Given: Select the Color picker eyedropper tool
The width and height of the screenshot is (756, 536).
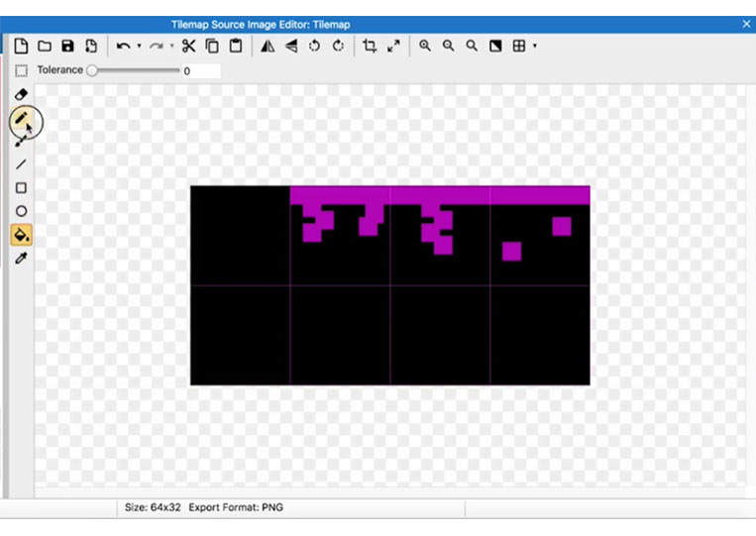Looking at the screenshot, I should (21, 259).
